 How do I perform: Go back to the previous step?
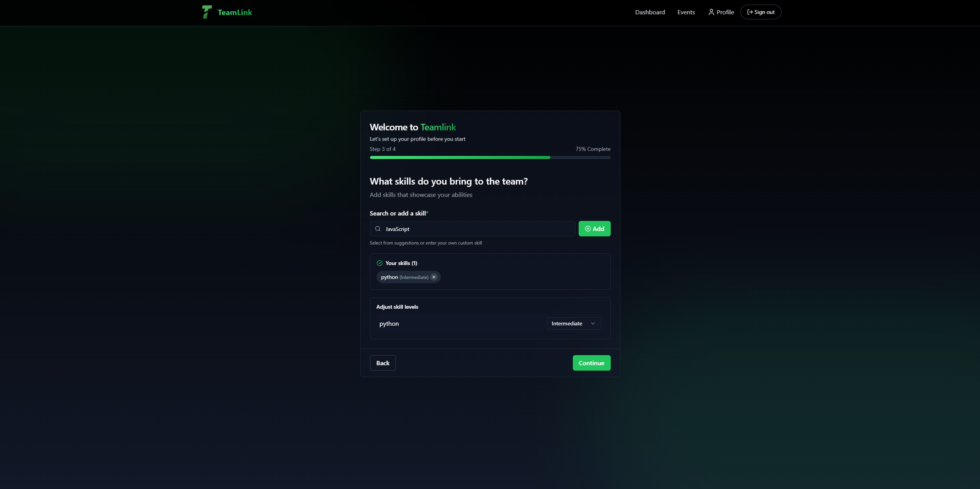click(x=382, y=363)
